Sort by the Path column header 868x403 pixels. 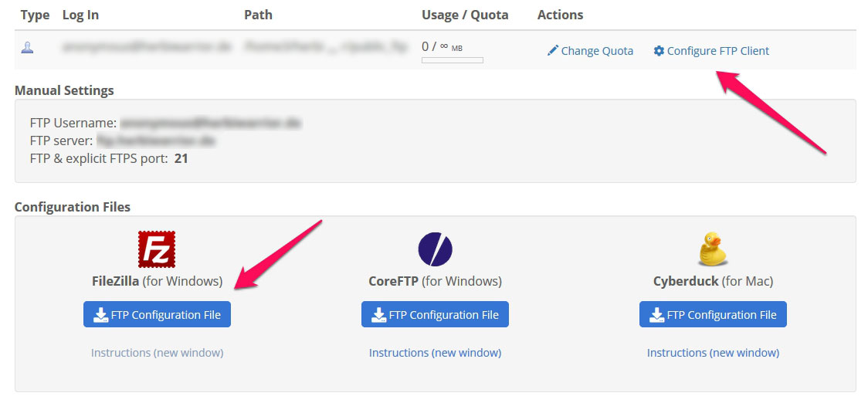(257, 15)
